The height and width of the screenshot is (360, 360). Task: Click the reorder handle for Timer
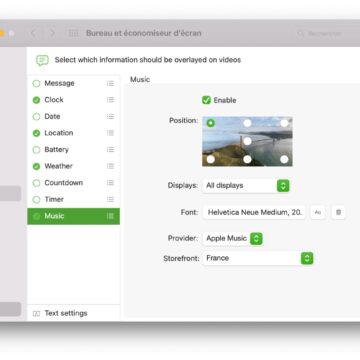[x=110, y=199]
